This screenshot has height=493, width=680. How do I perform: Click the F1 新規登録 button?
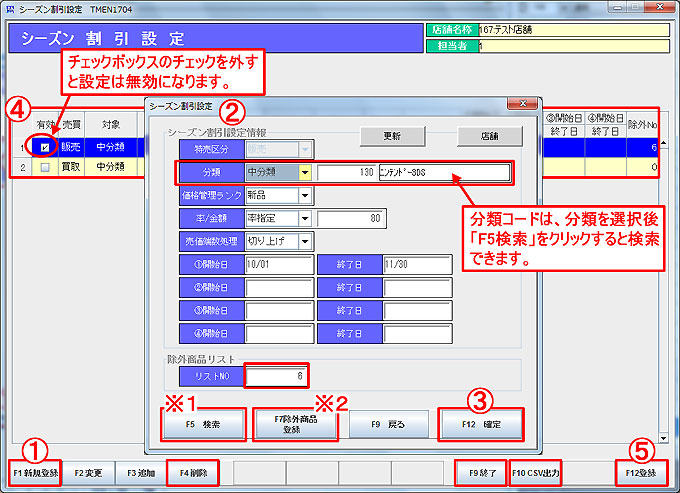coord(36,473)
